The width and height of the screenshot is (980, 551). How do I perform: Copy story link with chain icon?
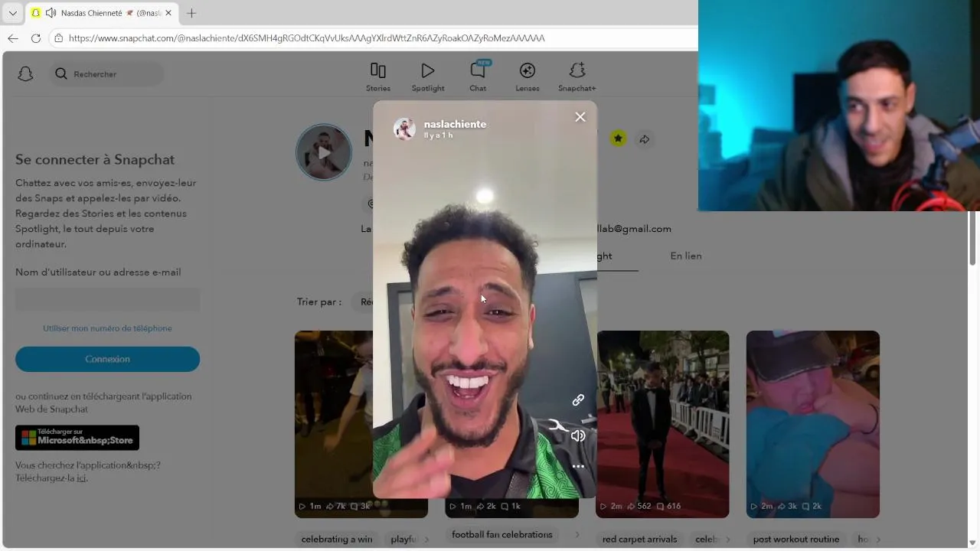(578, 400)
